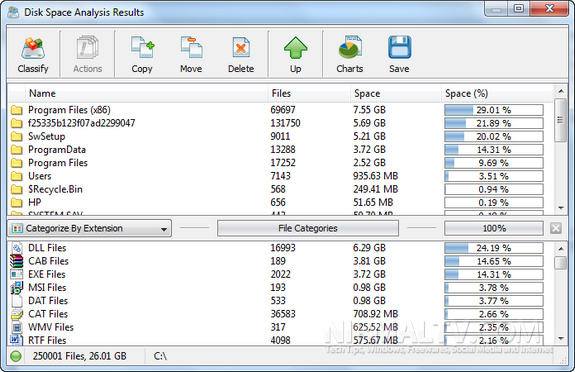Click the 36583 files count
The width and height of the screenshot is (575, 372).
point(283,314)
